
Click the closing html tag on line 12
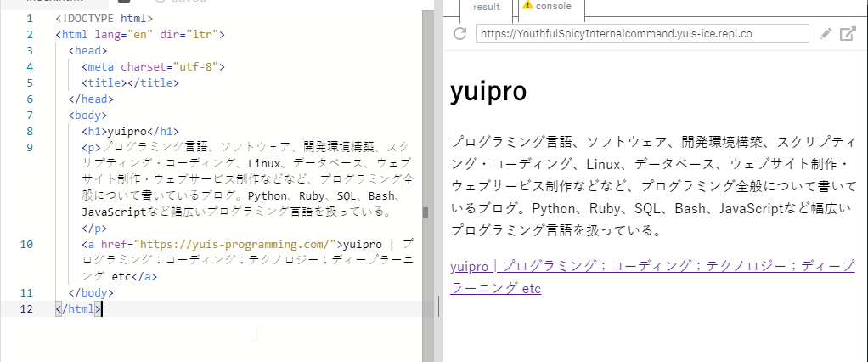pos(78,308)
